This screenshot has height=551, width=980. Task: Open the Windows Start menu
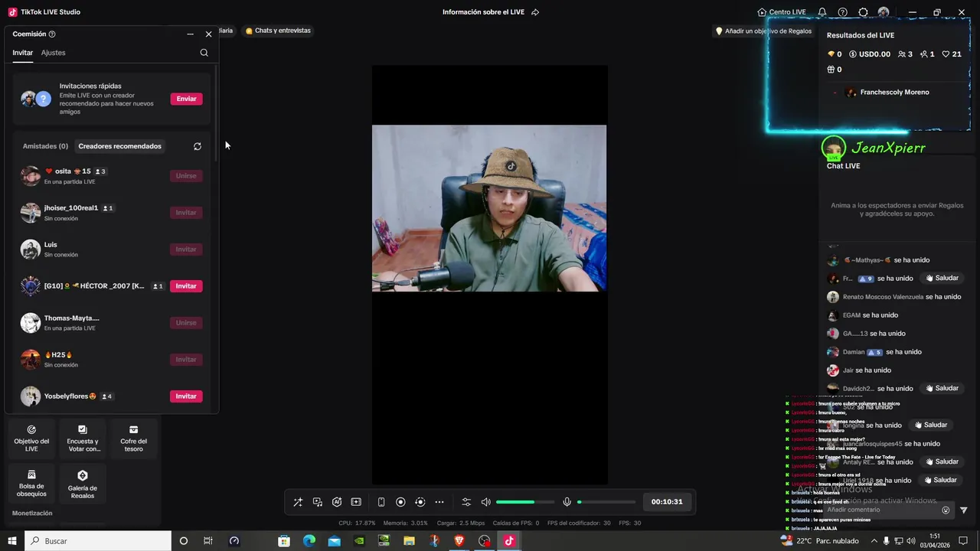[12, 541]
